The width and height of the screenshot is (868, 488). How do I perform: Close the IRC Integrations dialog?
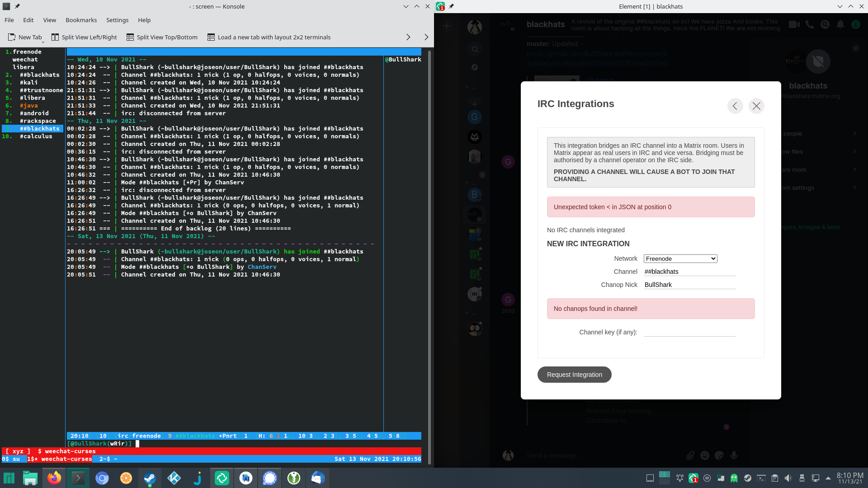[x=756, y=106]
